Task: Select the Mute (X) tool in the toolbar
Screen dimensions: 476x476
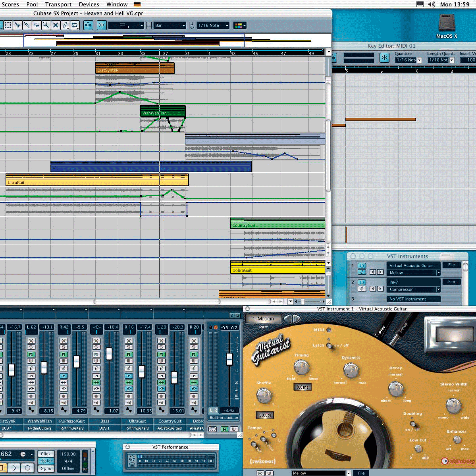Action: [x=56, y=25]
